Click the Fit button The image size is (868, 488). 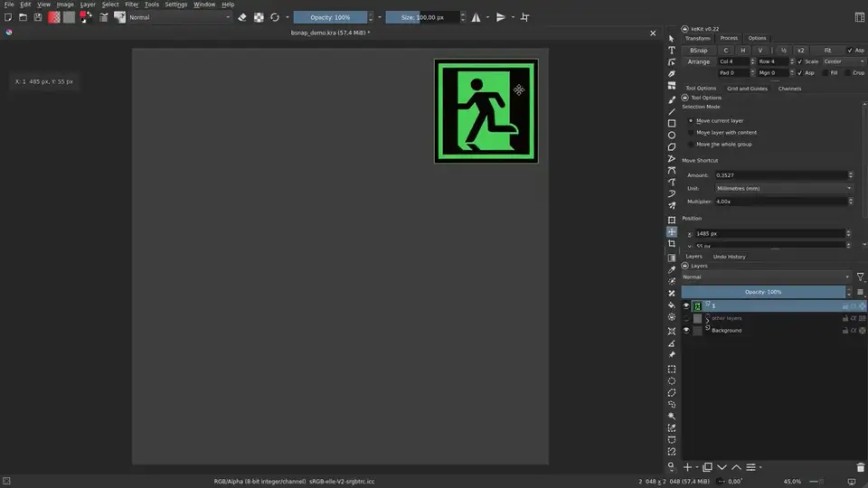pyautogui.click(x=827, y=51)
